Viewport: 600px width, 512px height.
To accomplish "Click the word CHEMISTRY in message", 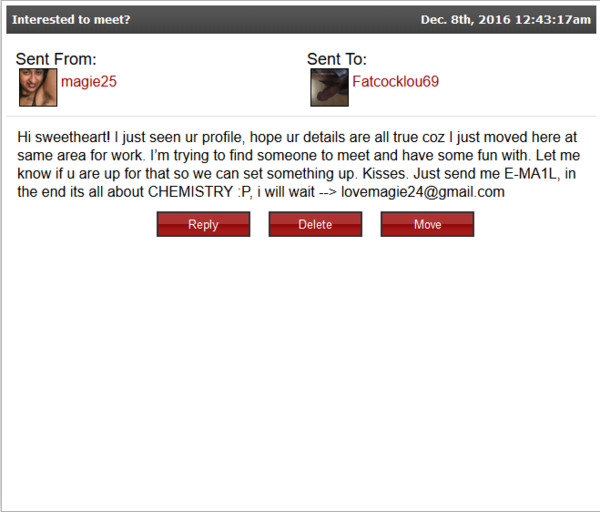I will coord(191,192).
